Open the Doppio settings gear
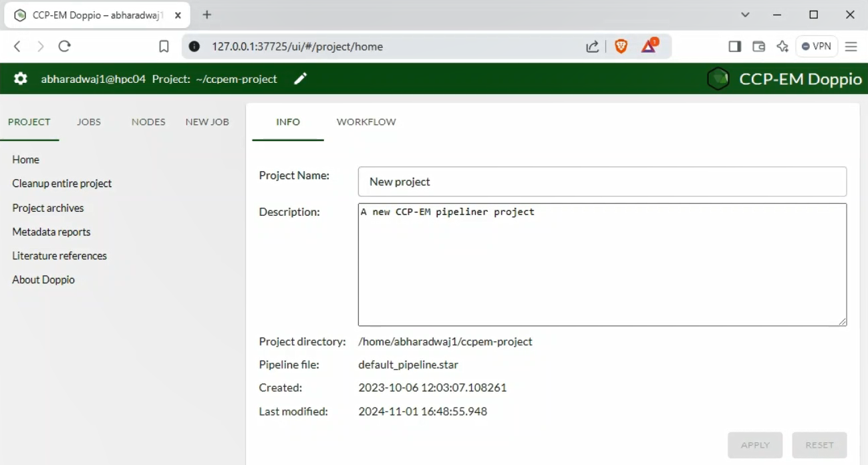868x465 pixels. pyautogui.click(x=21, y=79)
